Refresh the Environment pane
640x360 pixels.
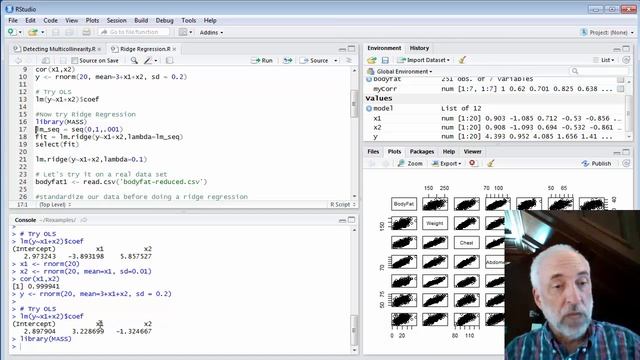pos(626,60)
